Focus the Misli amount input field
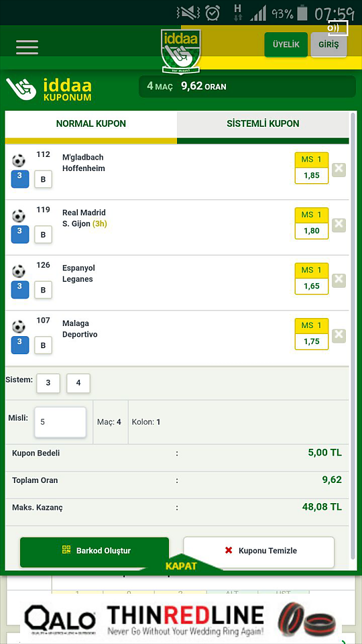The image size is (362, 644). tap(60, 422)
